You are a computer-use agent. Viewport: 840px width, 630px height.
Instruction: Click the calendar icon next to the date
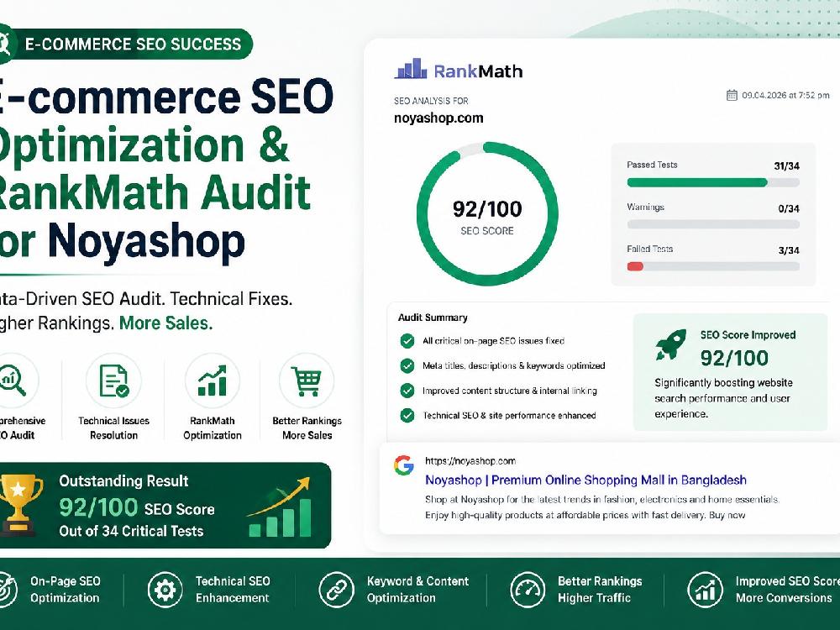(732, 96)
